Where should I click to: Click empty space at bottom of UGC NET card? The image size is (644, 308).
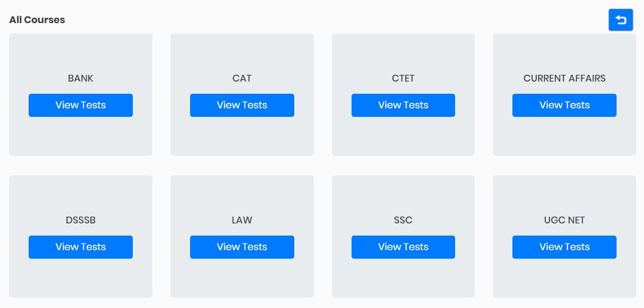[x=564, y=279]
